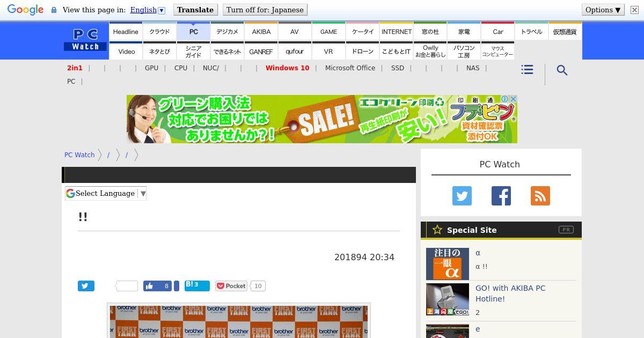Open the Options dropdown menu
644x338 pixels.
pyautogui.click(x=603, y=10)
